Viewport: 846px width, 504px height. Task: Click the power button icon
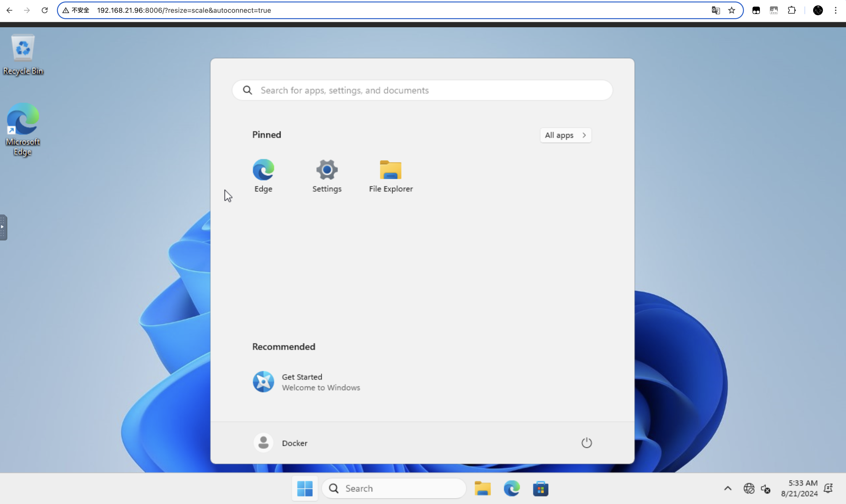(586, 443)
